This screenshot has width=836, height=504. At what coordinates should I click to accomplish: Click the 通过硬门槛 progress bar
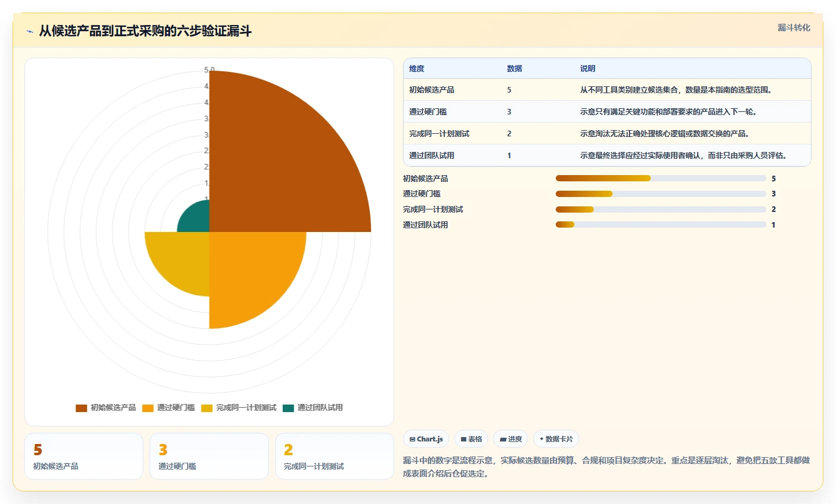pos(661,194)
